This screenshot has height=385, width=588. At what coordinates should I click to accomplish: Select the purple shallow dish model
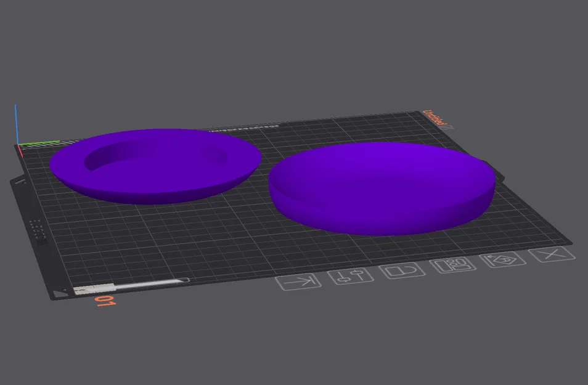pos(382,188)
